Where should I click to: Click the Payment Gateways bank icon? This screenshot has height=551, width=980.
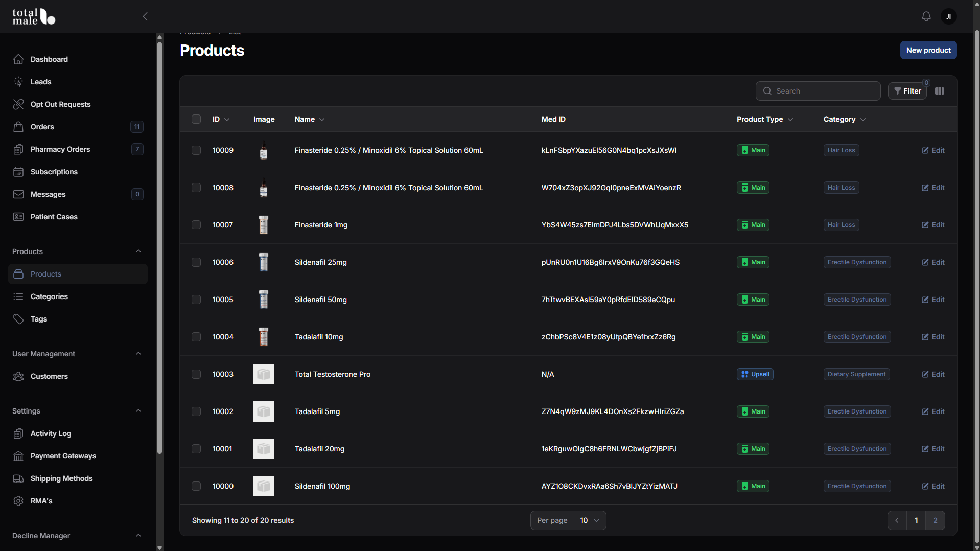point(18,456)
